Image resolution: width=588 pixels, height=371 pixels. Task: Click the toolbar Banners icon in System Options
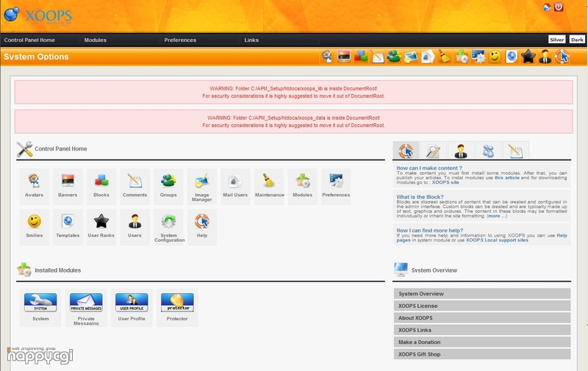click(x=344, y=57)
